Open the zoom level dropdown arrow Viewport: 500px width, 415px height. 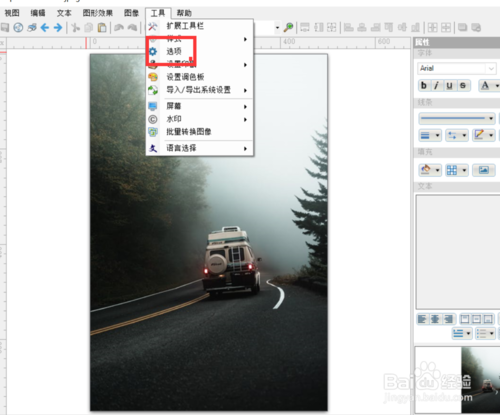tap(277, 28)
